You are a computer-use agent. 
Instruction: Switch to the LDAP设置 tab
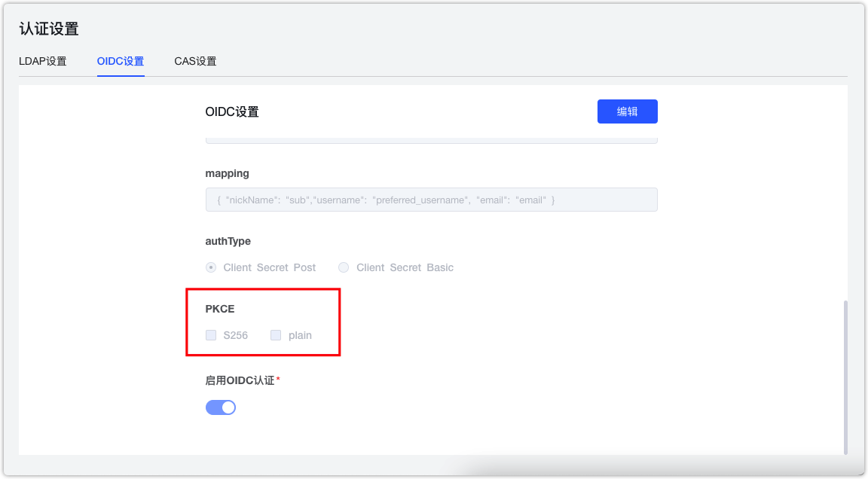click(x=43, y=61)
